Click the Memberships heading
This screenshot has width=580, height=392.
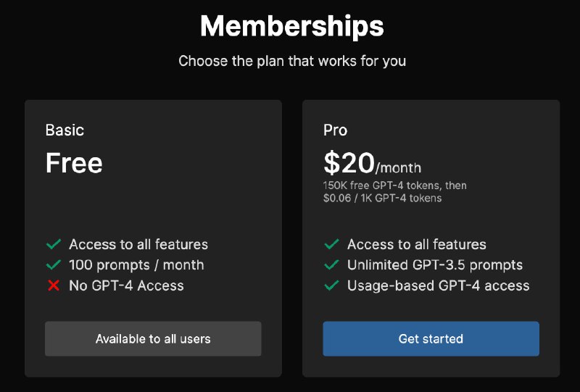point(291,27)
